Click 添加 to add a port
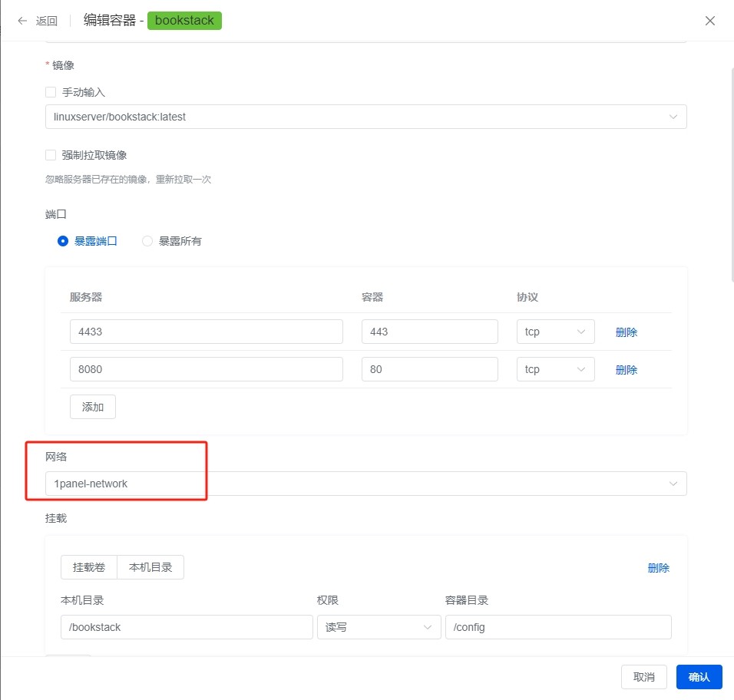734x700 pixels. pyautogui.click(x=93, y=407)
